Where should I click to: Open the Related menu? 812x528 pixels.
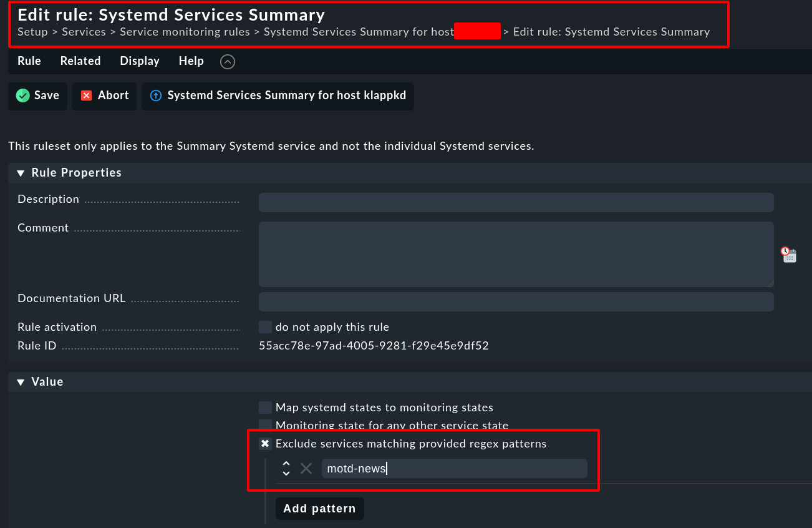[80, 61]
